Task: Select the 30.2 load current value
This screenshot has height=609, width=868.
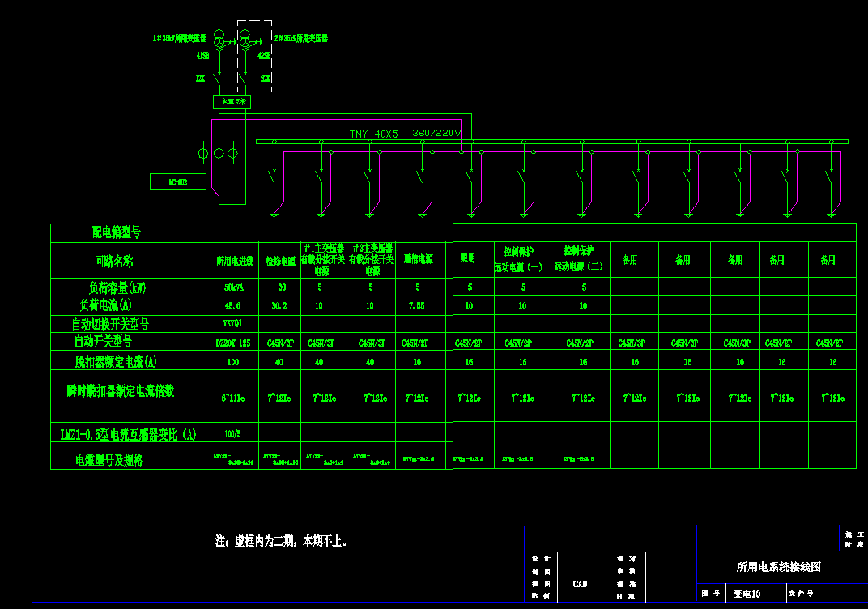Action: click(279, 305)
